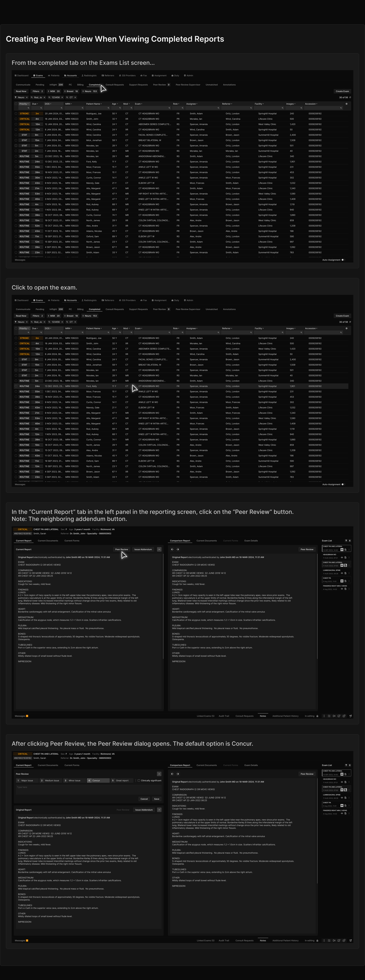Click Exam List filter icon on reporting screen
This screenshot has width=365, height=980.
(x=346, y=541)
